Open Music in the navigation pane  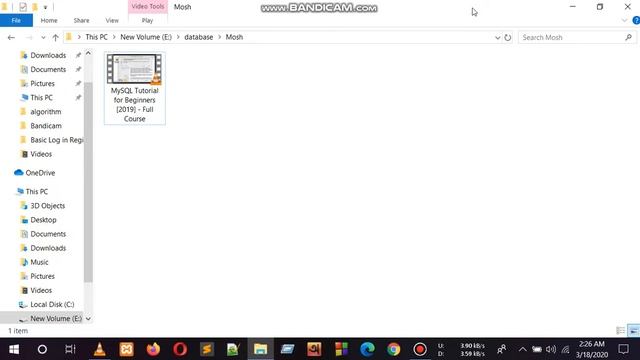point(39,262)
